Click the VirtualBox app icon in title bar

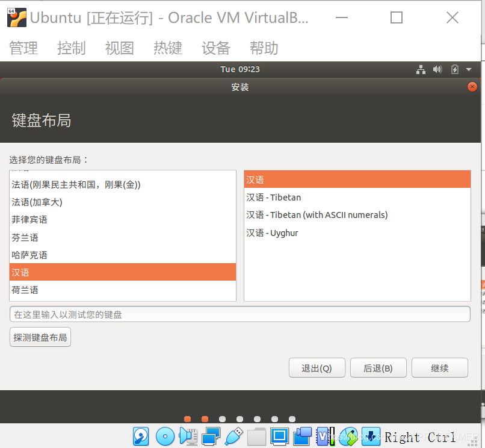pyautogui.click(x=17, y=17)
